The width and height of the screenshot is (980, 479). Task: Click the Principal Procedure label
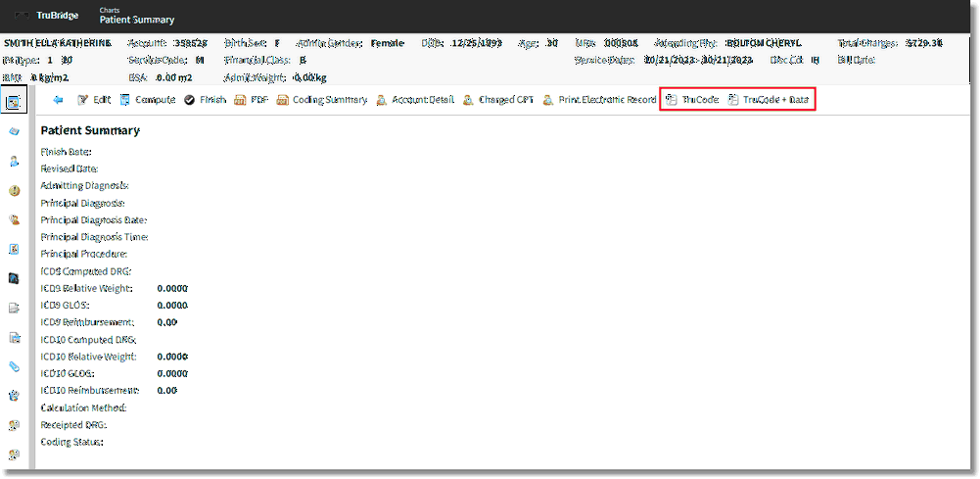84,254
